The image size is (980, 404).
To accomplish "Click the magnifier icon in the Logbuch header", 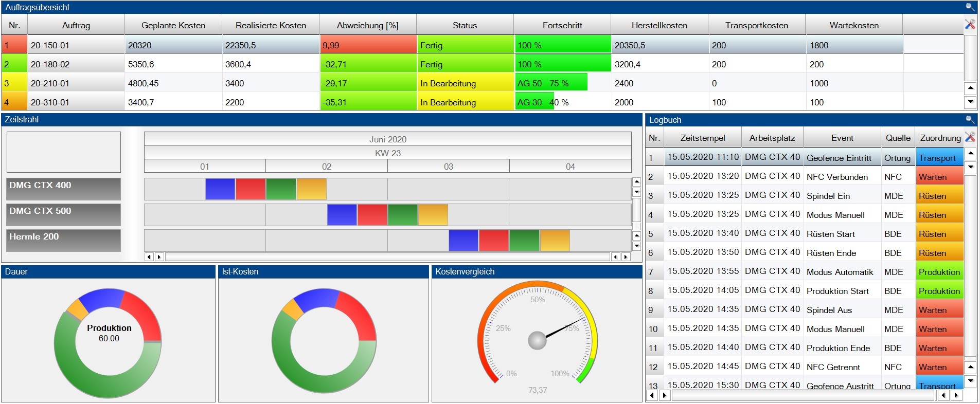I will coord(970,120).
